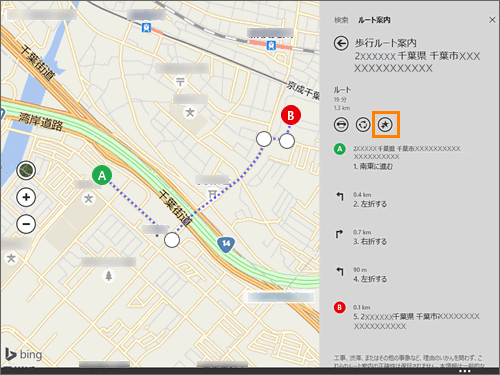Screen dimensions: 500x375
Task: Click the shrine torii icon on route
Action: click(212, 194)
